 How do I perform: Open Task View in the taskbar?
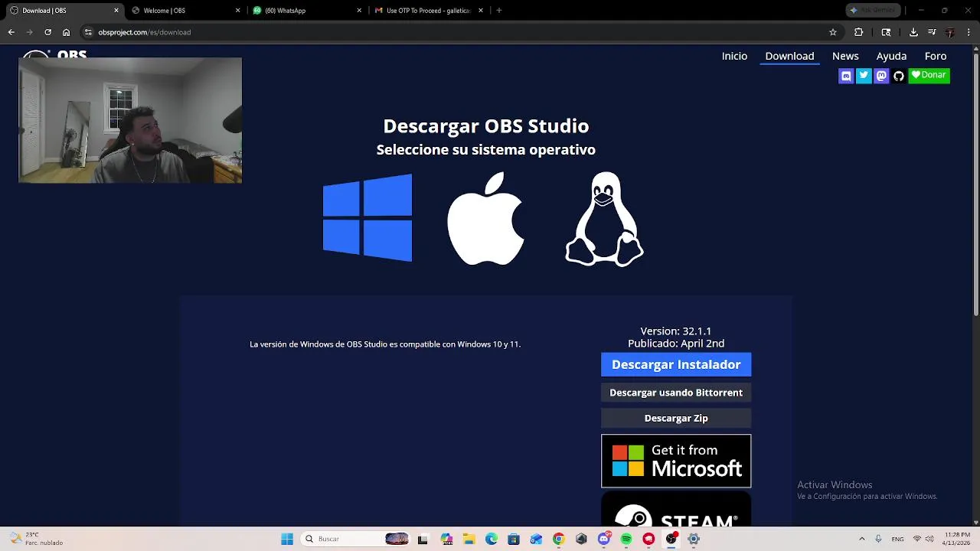pos(423,539)
